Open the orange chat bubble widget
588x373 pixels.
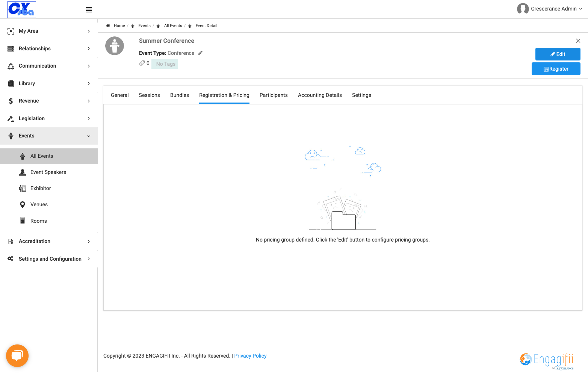17,356
